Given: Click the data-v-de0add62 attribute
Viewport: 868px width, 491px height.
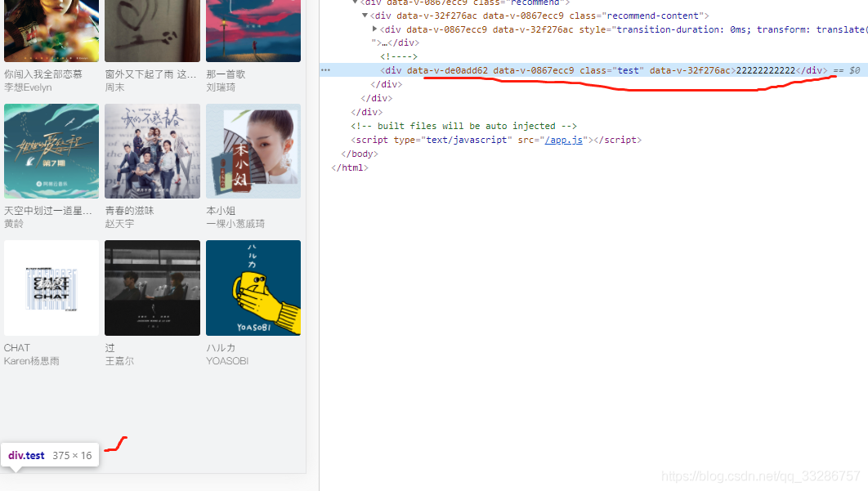Looking at the screenshot, I should [x=447, y=70].
